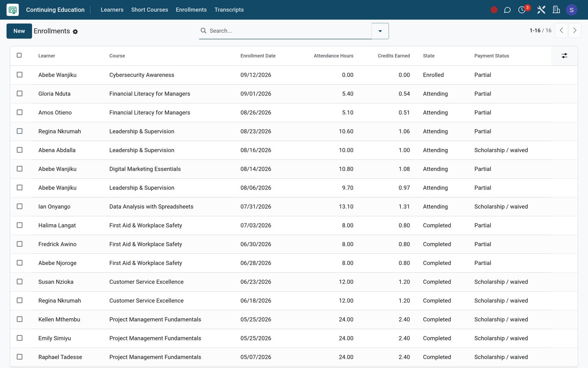The image size is (588, 368).
Task: Open the debug tools wrench icon
Action: tap(541, 10)
